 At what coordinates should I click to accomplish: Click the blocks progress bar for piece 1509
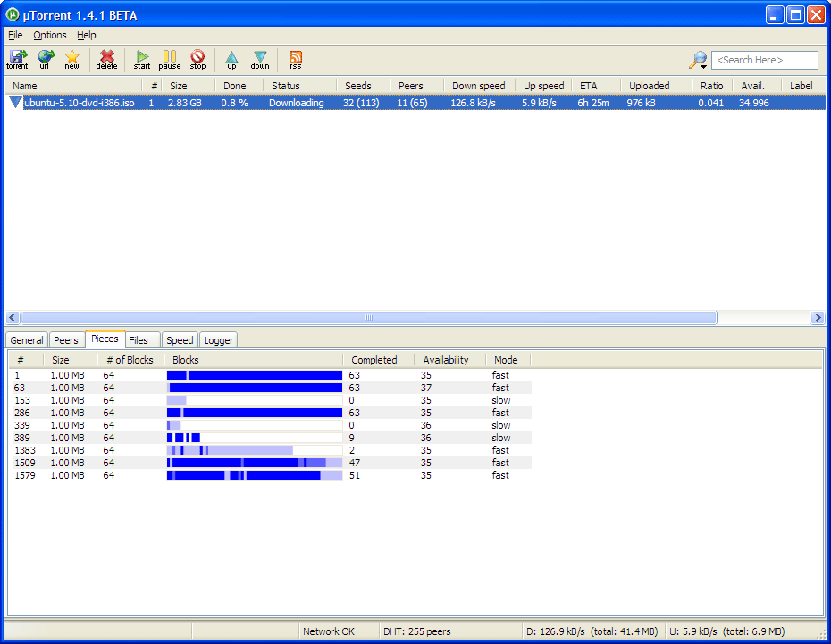(x=255, y=463)
